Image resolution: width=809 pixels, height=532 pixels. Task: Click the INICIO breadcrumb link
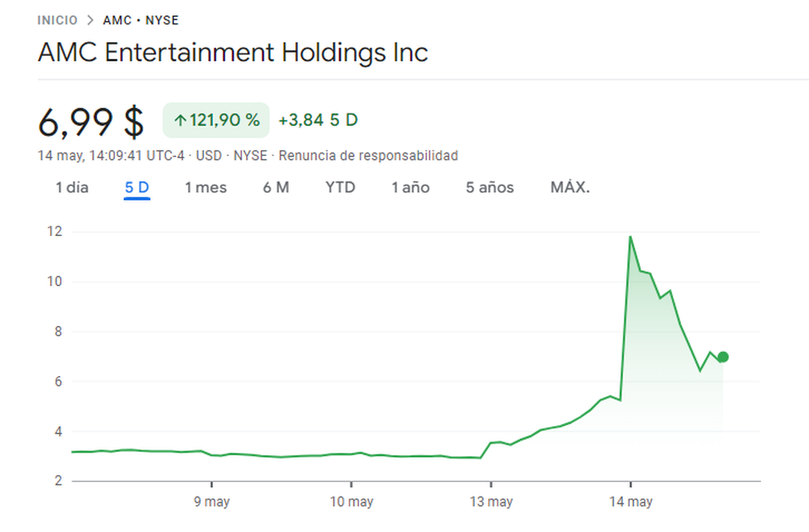pos(57,20)
